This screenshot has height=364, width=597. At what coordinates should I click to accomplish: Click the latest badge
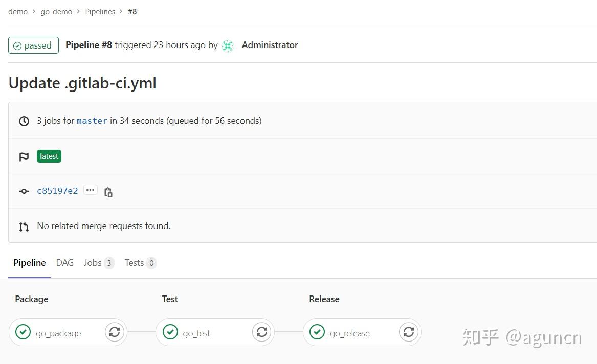pos(49,156)
